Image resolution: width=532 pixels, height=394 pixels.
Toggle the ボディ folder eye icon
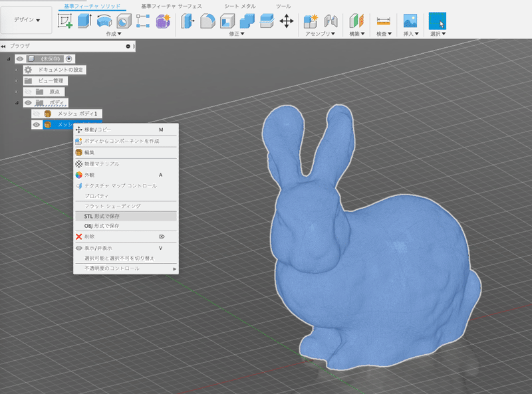coord(28,103)
